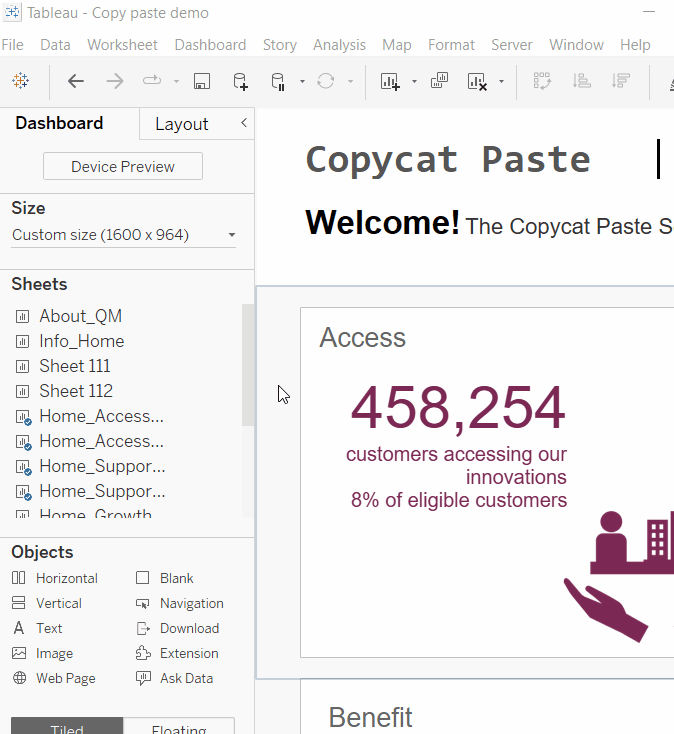Screen dimensions: 674x734
Task: Click the Tableau start page icon
Action: coord(20,81)
